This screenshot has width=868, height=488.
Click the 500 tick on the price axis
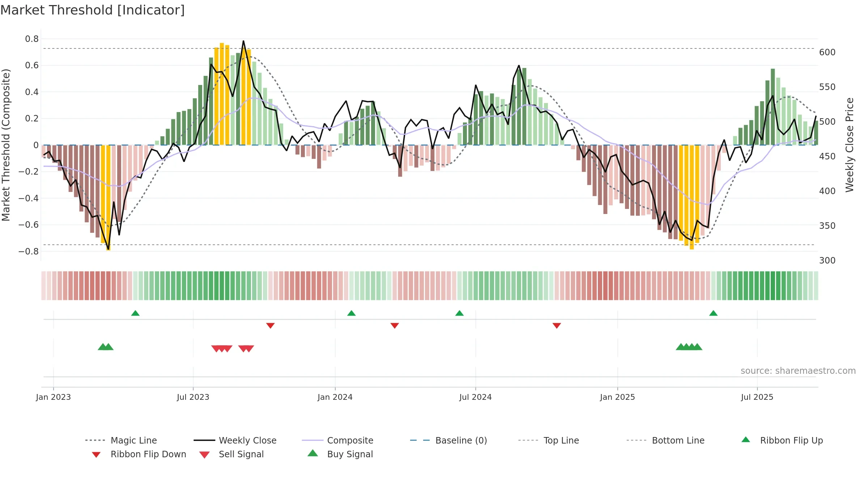(x=827, y=121)
